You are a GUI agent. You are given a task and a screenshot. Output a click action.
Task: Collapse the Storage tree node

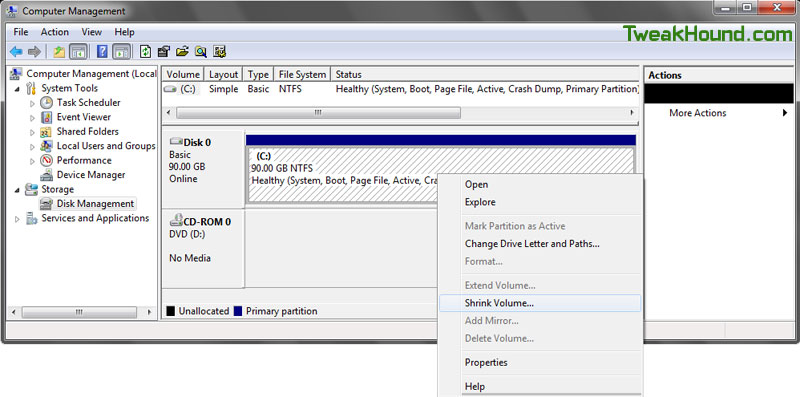[17, 190]
